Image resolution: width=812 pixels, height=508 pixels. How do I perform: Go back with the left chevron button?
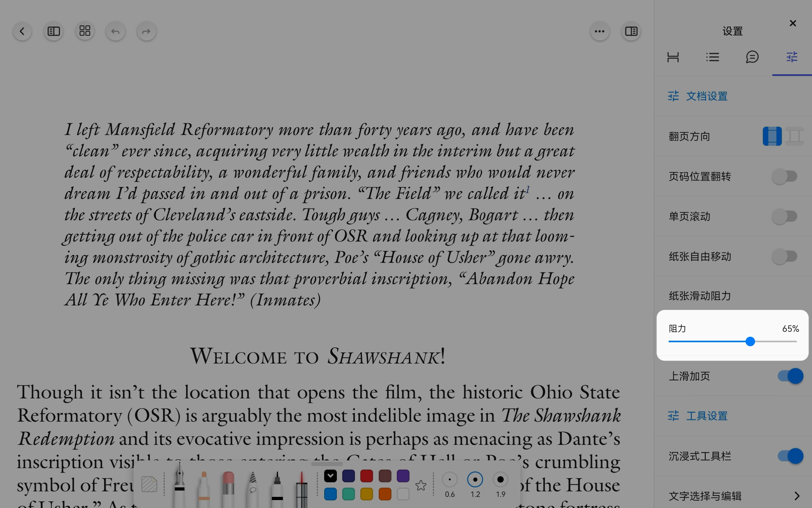(22, 31)
